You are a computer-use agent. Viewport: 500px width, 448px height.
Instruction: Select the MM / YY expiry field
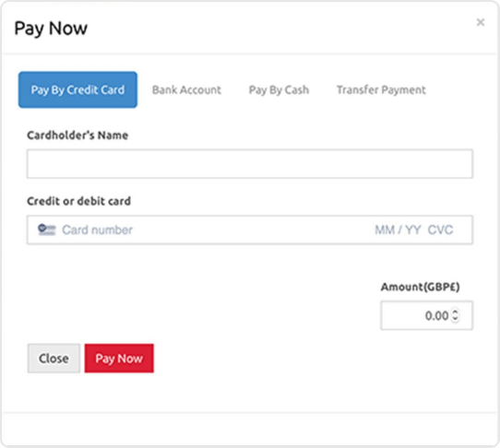[398, 230]
